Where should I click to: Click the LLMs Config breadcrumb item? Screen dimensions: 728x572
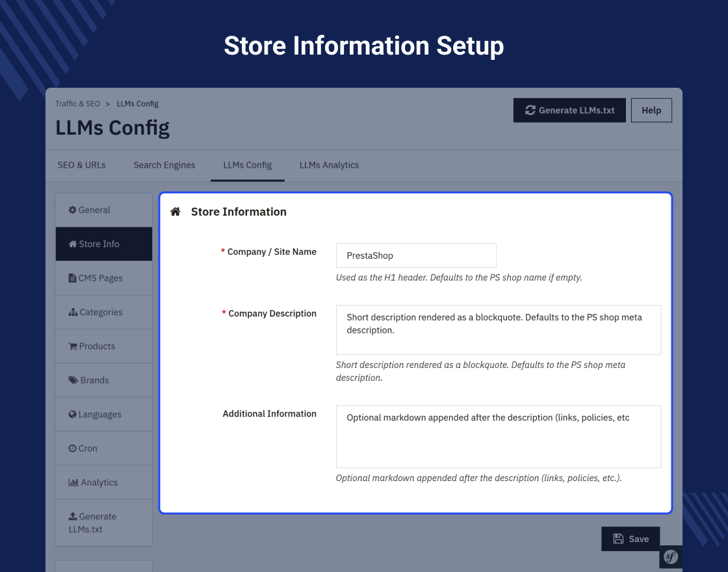point(137,103)
